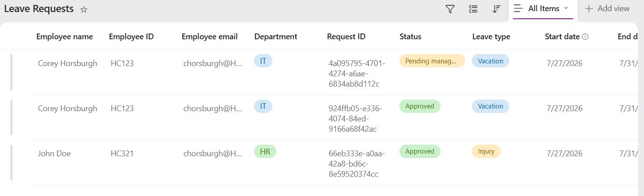Image resolution: width=644 pixels, height=196 pixels.
Task: Open the Request ID column header
Action: pyautogui.click(x=346, y=37)
